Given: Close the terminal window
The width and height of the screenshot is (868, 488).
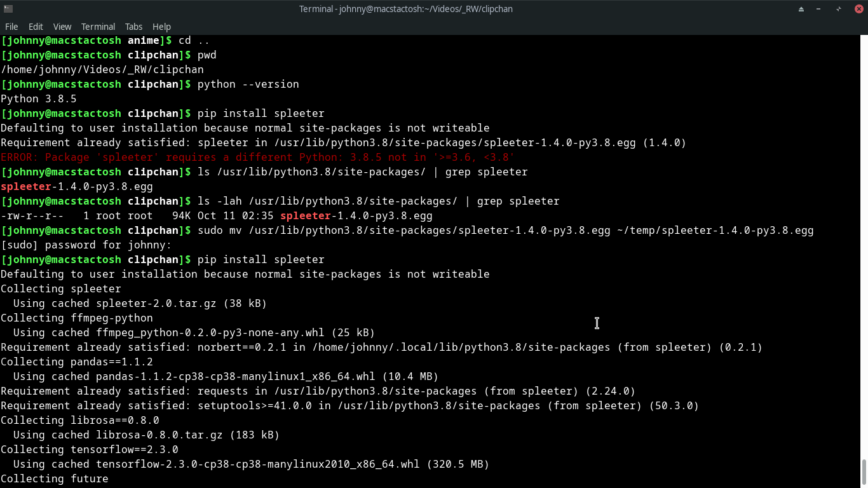Looking at the screenshot, I should point(858,9).
